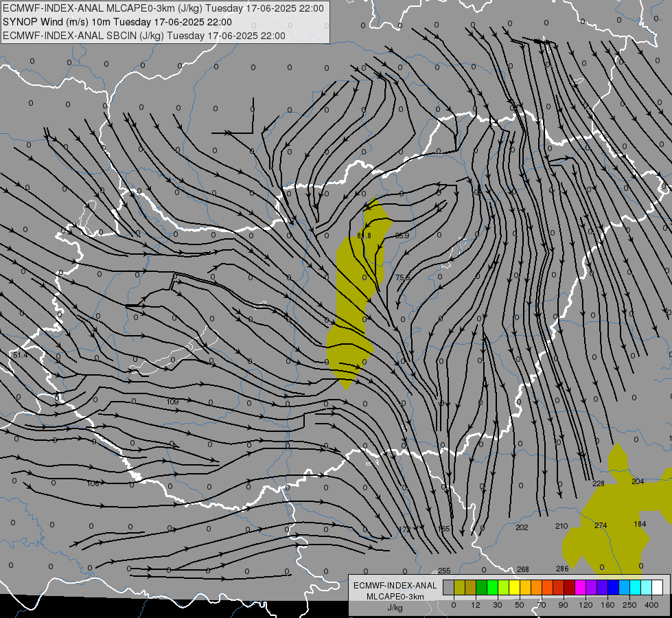672x618 pixels.
Task: Click the 268 value on the map
Action: [x=523, y=569]
